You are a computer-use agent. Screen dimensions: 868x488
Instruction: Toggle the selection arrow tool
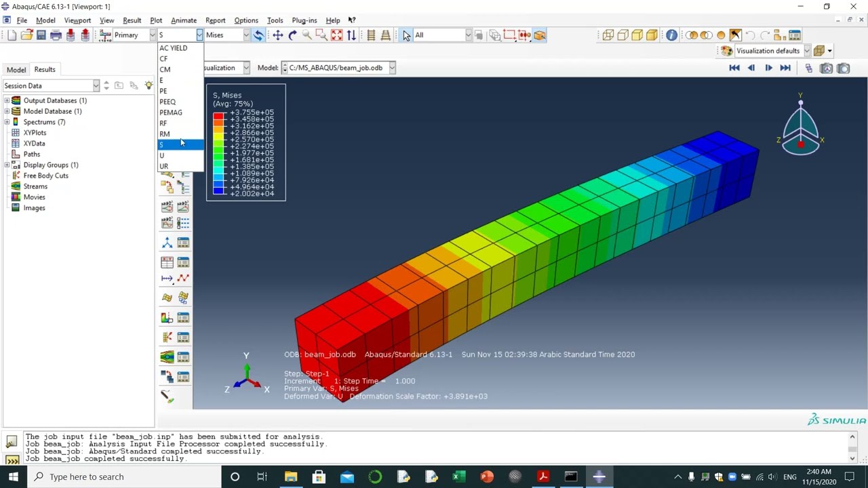tap(406, 35)
